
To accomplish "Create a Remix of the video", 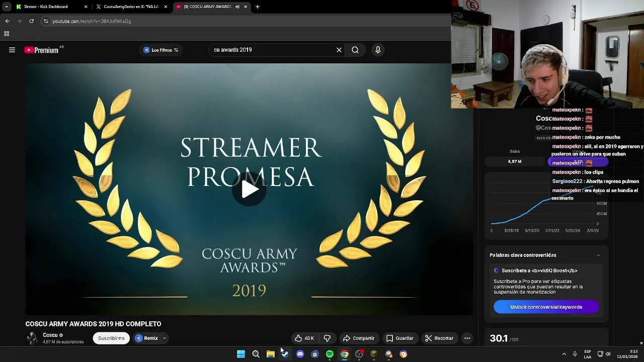I will (146, 338).
